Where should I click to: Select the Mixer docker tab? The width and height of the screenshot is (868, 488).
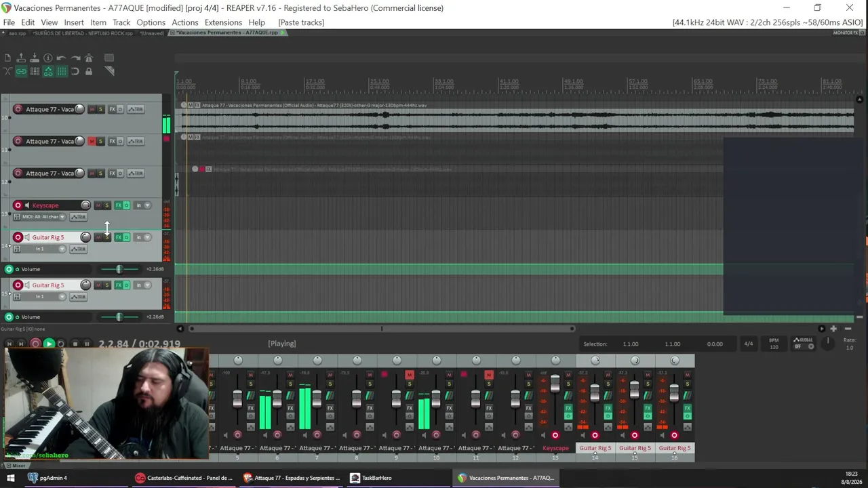pos(16,466)
